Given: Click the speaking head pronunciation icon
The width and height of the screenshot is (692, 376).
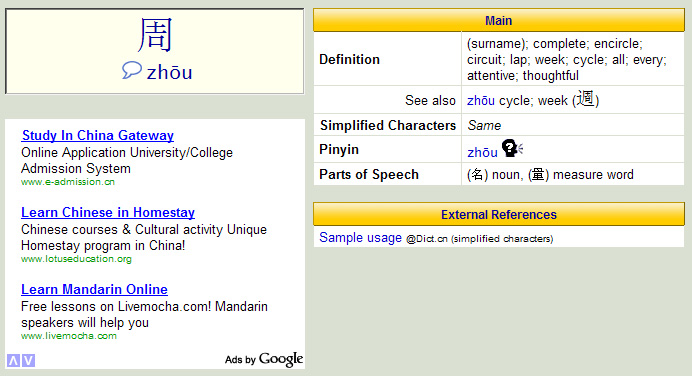Looking at the screenshot, I should [512, 148].
